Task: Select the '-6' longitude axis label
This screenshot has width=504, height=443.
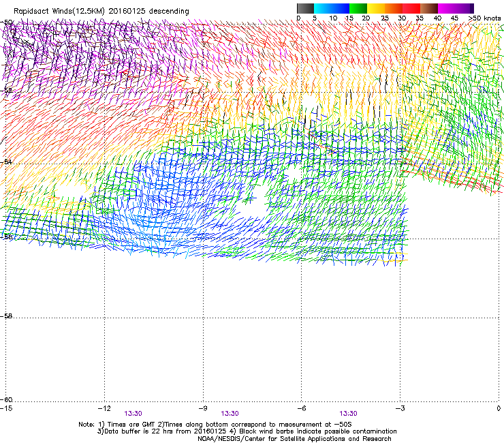Action: [301, 408]
